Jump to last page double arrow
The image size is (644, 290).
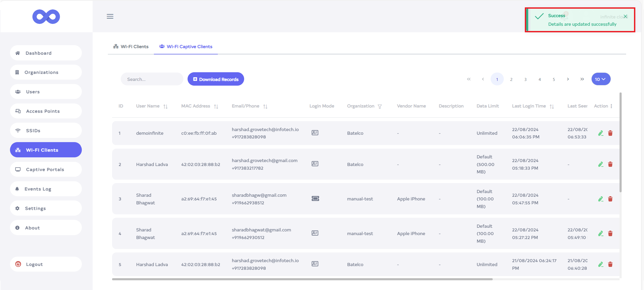click(x=582, y=79)
